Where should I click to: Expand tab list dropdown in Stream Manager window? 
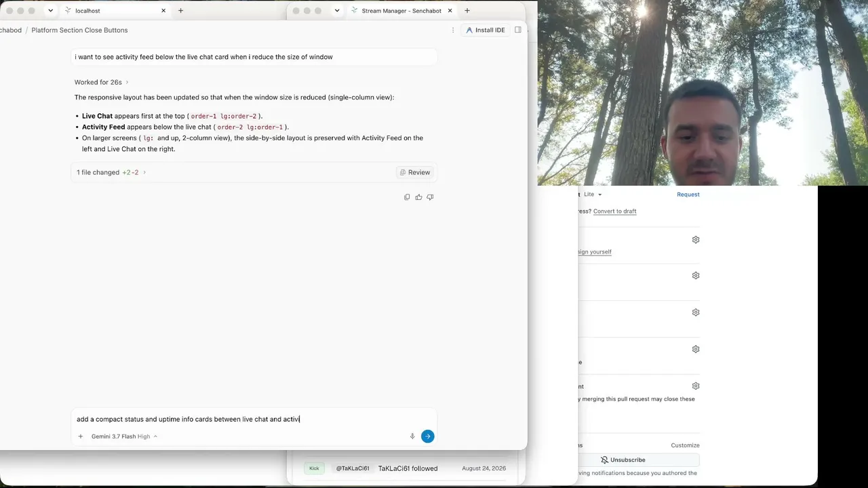337,11
